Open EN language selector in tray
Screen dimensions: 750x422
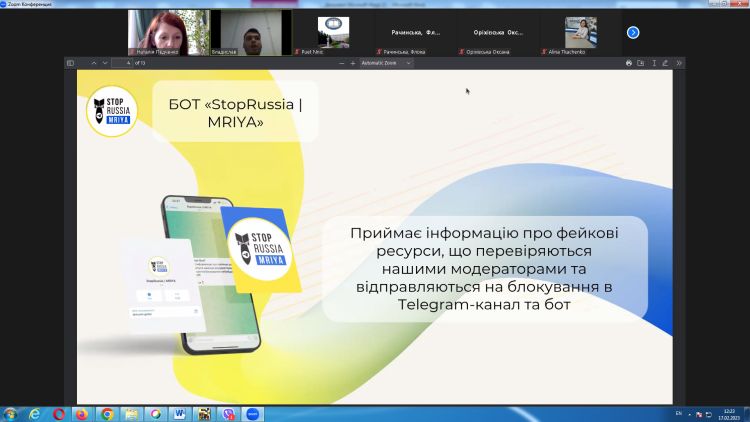[679, 413]
